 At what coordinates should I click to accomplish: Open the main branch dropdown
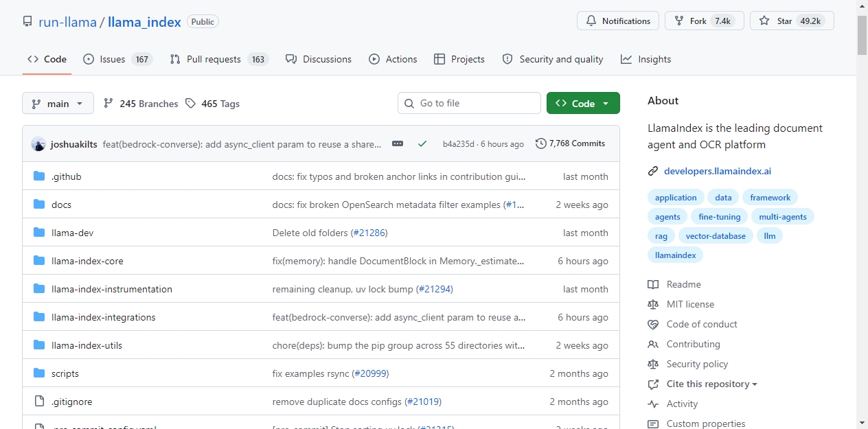[58, 104]
